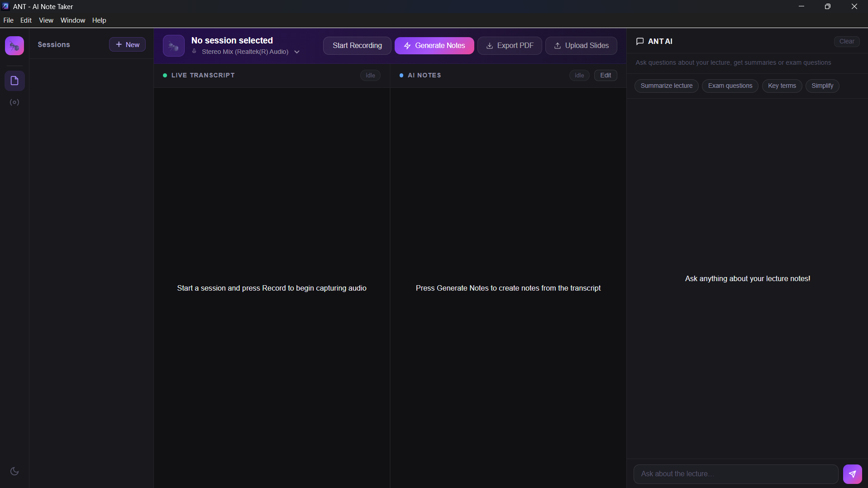Click the ANT AI chat bubble icon

(640, 41)
